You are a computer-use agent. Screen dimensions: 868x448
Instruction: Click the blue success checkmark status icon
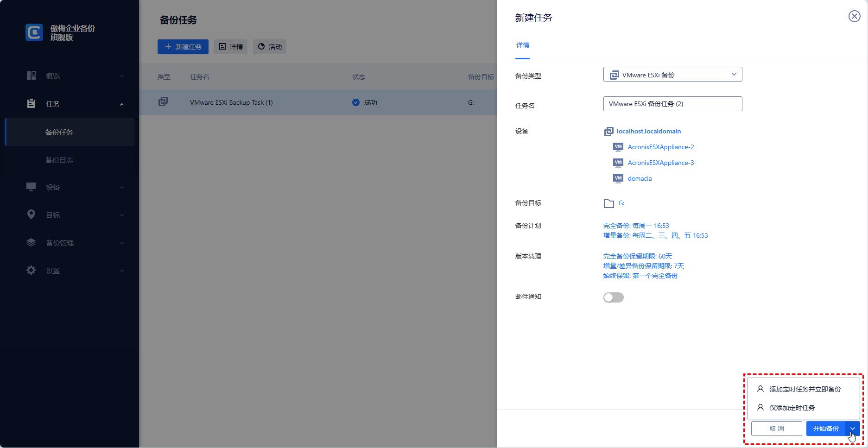pos(356,102)
